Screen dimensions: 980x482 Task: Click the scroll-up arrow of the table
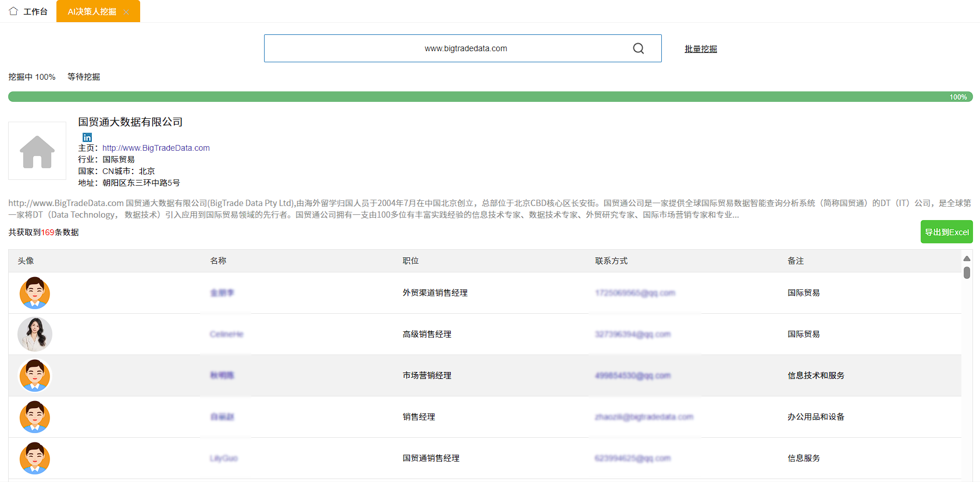point(967,258)
